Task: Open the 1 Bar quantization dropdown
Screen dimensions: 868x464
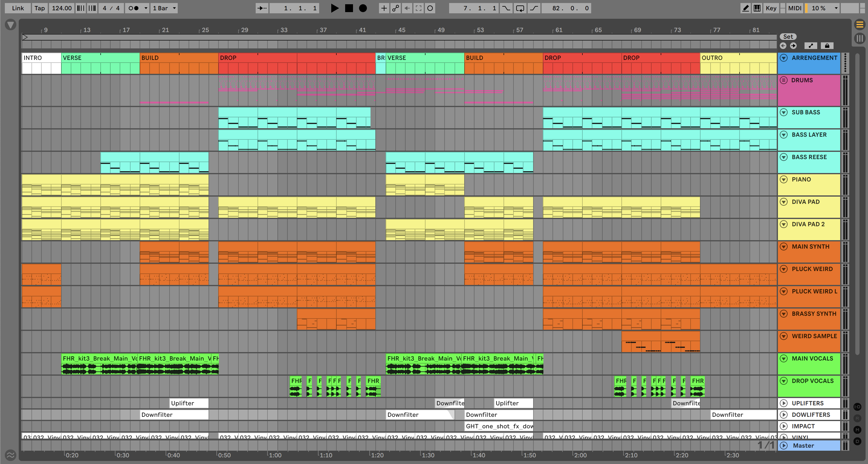Action: tap(164, 8)
